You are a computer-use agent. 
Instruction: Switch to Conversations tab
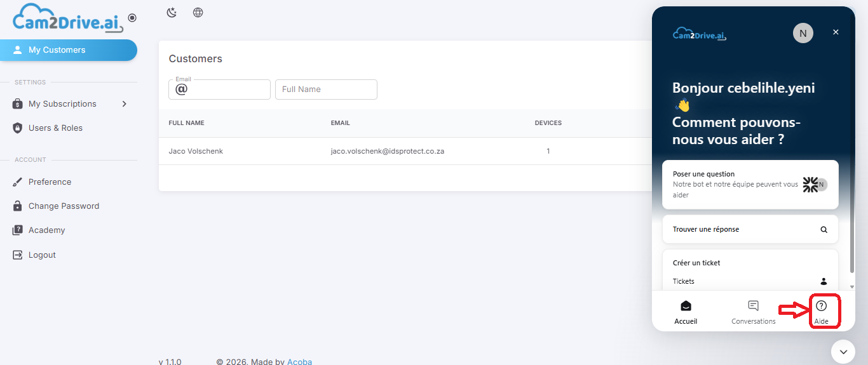753,312
